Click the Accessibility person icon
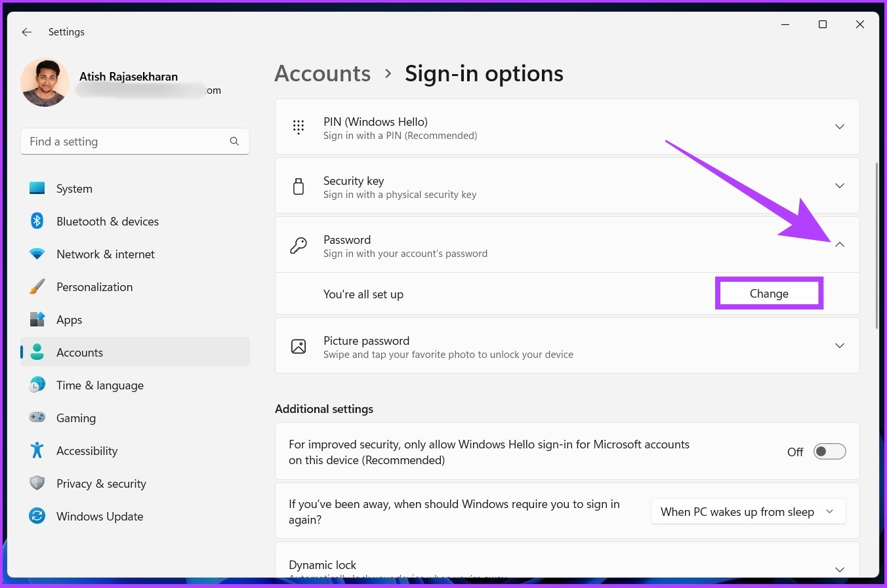The width and height of the screenshot is (887, 588). 37,450
